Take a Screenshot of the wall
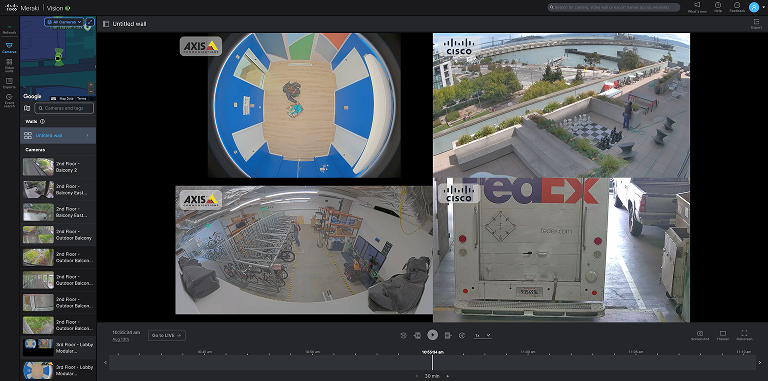768x381 pixels. (700, 335)
